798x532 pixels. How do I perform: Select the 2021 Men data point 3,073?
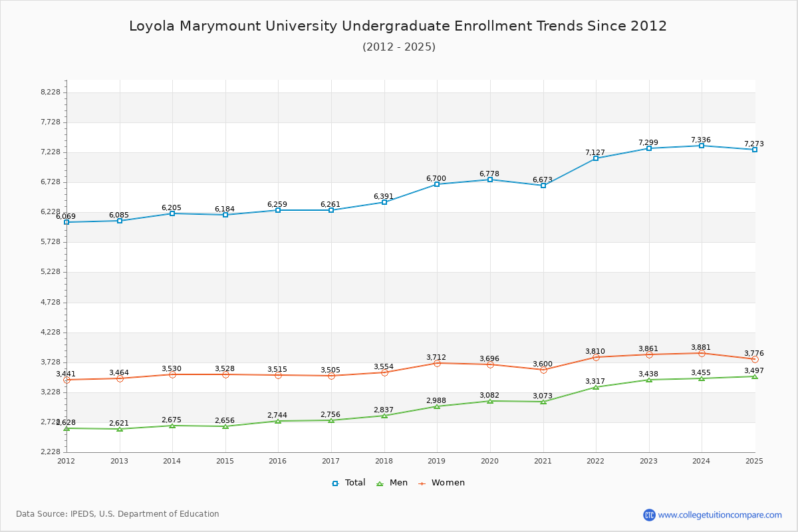point(543,402)
